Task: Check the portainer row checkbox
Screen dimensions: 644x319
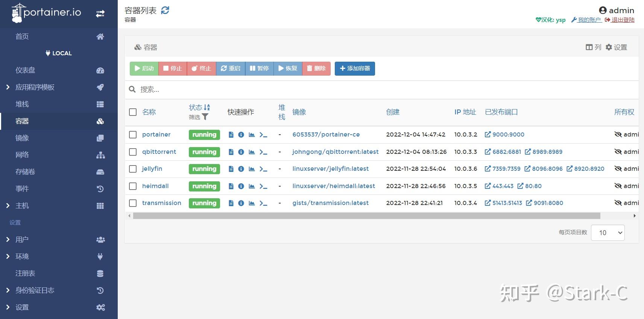Action: click(x=133, y=135)
